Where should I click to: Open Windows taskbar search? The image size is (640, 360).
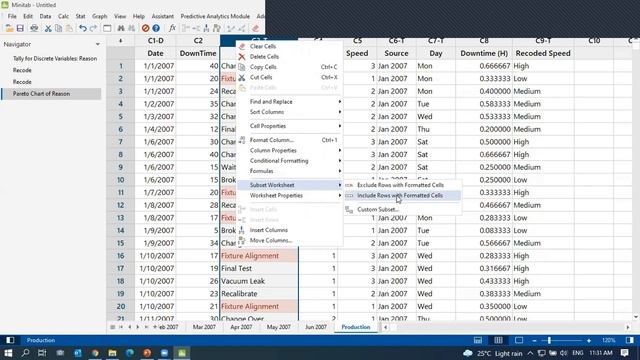[x=25, y=353]
